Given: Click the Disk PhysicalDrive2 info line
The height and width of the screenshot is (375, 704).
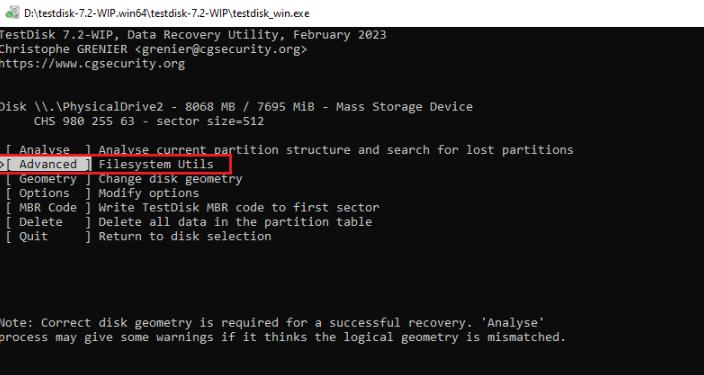Looking at the screenshot, I should (x=236, y=107).
